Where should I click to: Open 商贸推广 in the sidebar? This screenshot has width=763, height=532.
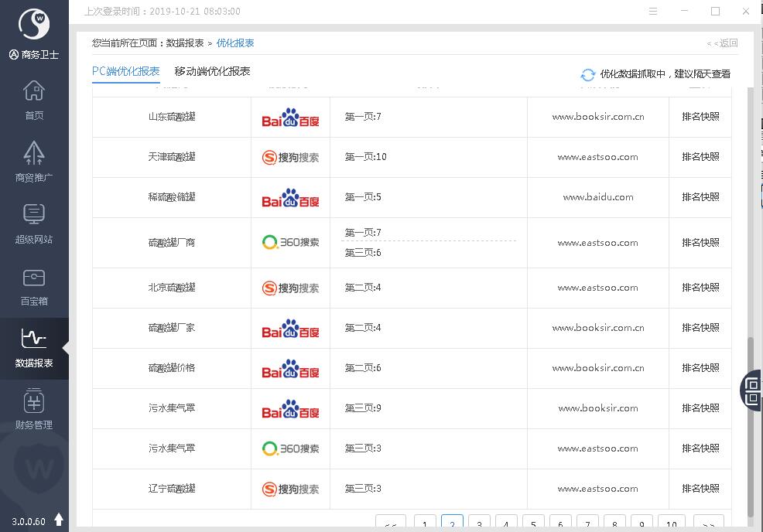tap(34, 162)
